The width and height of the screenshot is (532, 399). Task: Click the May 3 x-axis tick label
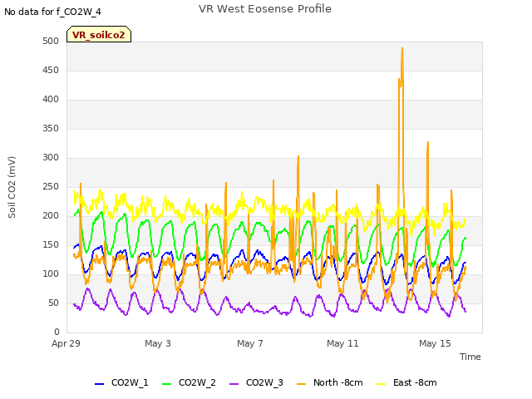pos(158,343)
